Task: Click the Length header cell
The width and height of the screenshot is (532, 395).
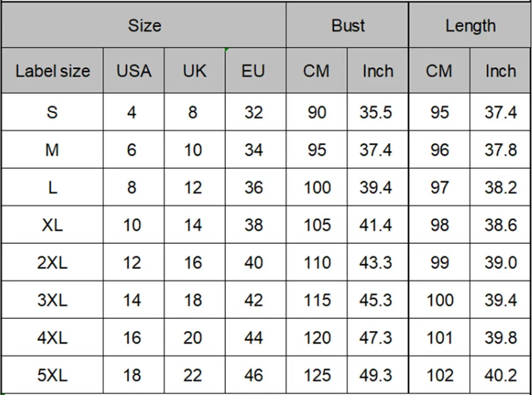Action: click(470, 26)
